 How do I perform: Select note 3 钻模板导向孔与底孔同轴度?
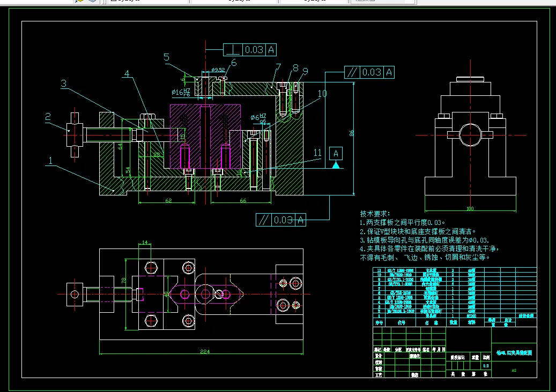pyautogui.click(x=425, y=240)
